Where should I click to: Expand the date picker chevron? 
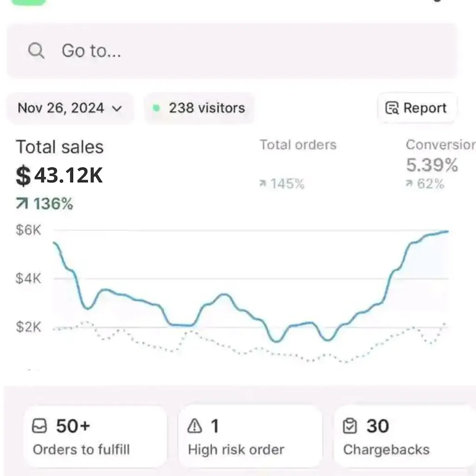117,109
